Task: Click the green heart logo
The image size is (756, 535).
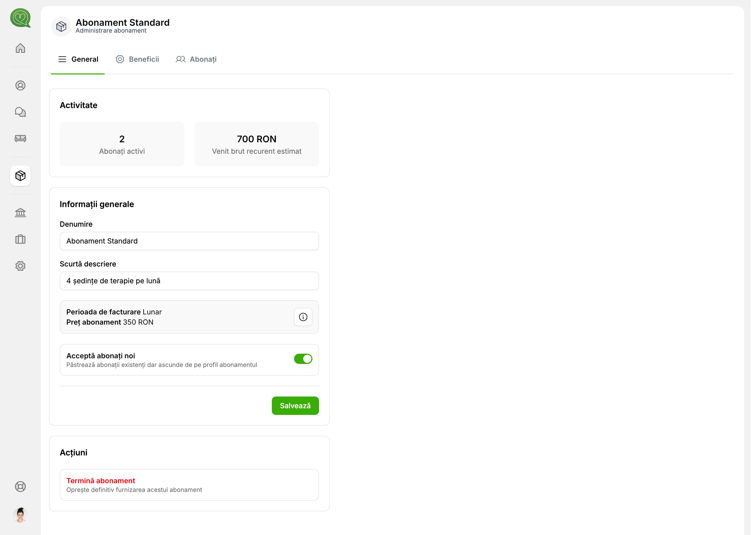Action: click(20, 18)
